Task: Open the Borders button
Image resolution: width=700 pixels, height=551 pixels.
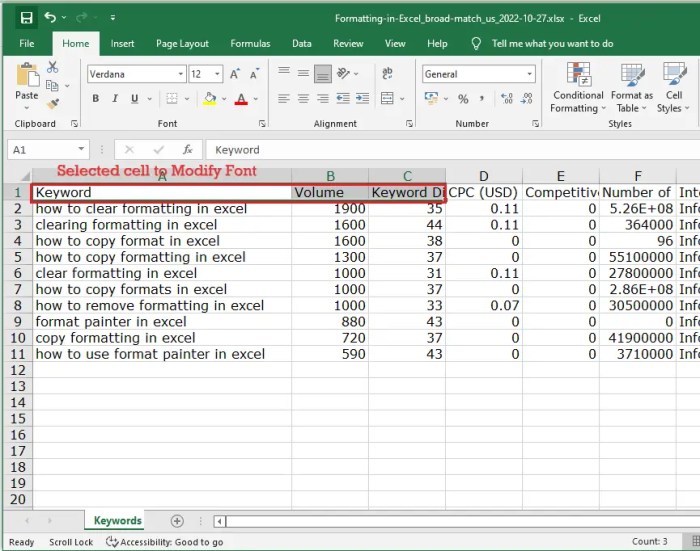Action: pyautogui.click(x=172, y=99)
